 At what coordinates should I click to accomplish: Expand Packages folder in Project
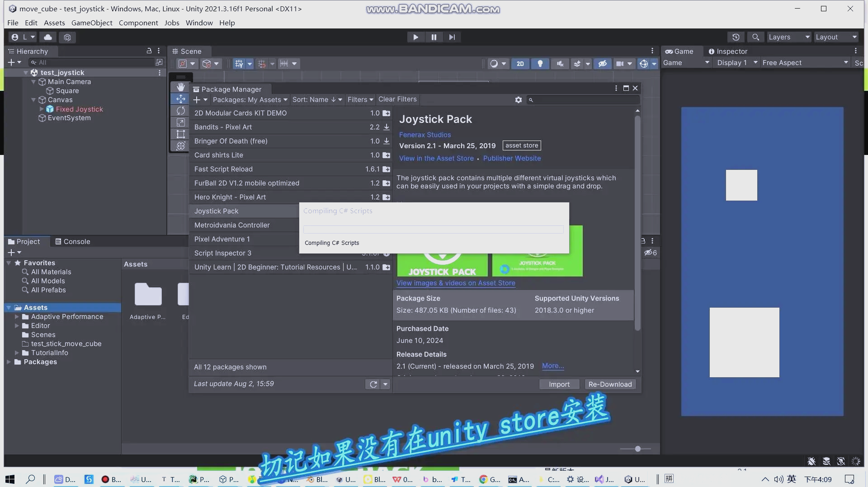click(9, 362)
